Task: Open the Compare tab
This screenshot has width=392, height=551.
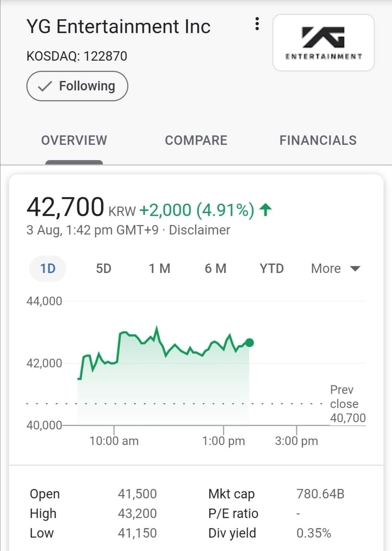Action: click(x=196, y=140)
